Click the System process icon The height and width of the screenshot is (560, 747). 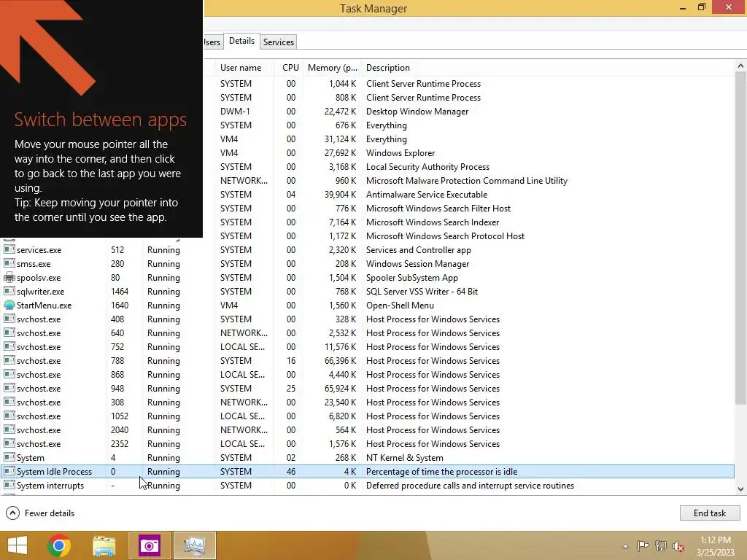click(9, 457)
